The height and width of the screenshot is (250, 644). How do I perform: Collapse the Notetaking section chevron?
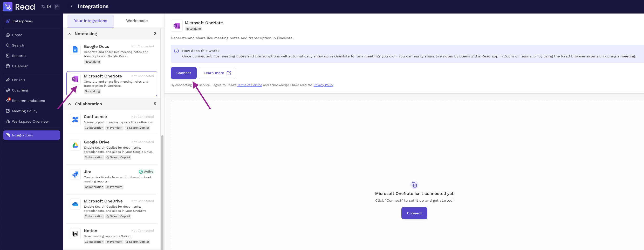click(x=70, y=34)
